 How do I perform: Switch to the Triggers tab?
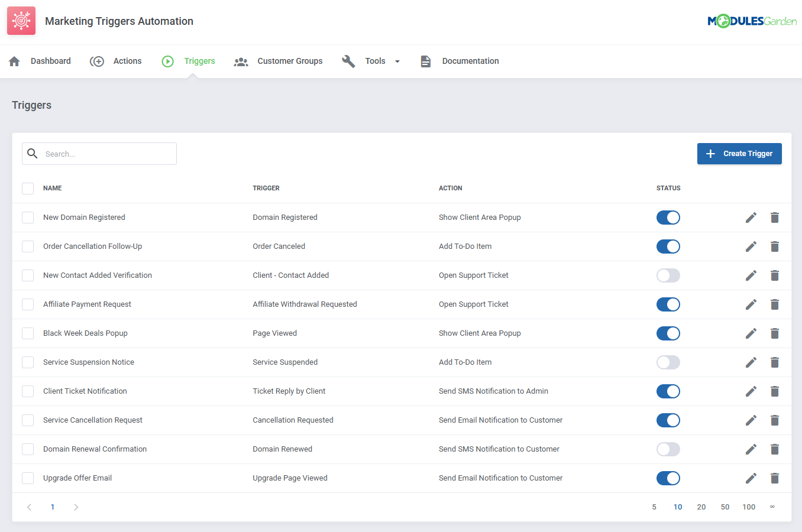pos(199,60)
